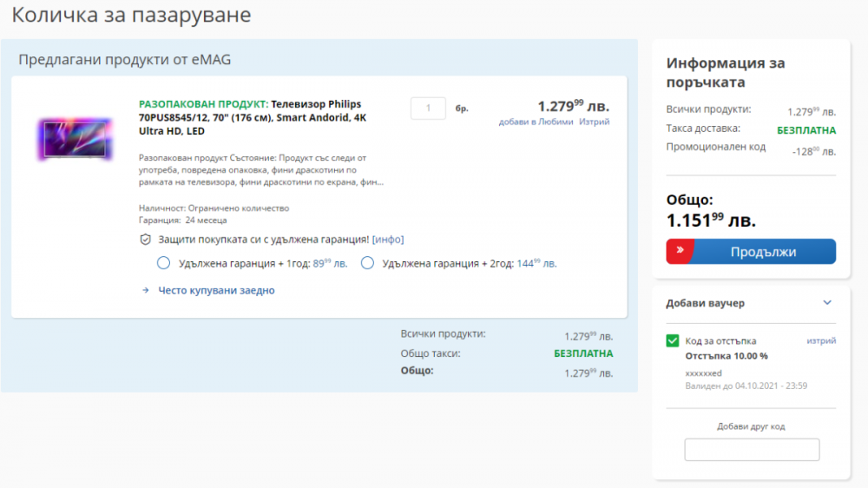The image size is (868, 488).
Task: Click the unpacked product condition description text
Action: [260, 170]
